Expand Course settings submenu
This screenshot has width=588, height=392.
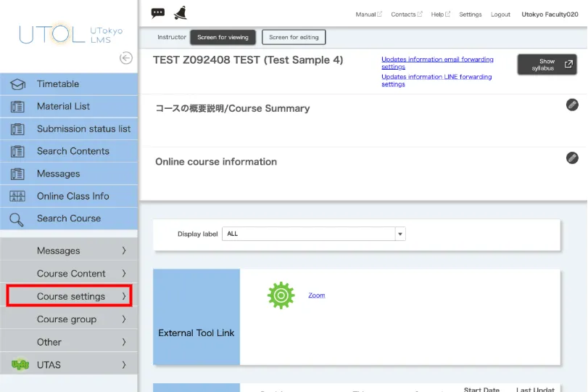(x=69, y=296)
